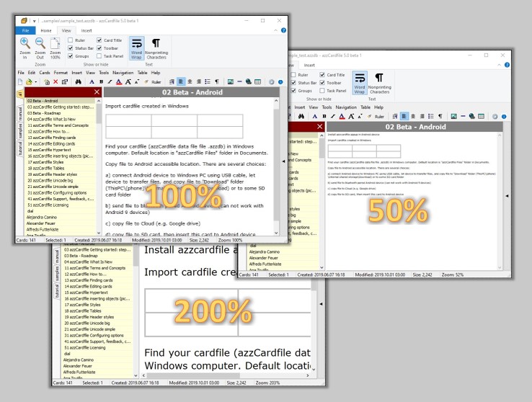Click the open file folder icon in 100% window toolbar
The width and height of the screenshot is (532, 402).
[x=29, y=81]
